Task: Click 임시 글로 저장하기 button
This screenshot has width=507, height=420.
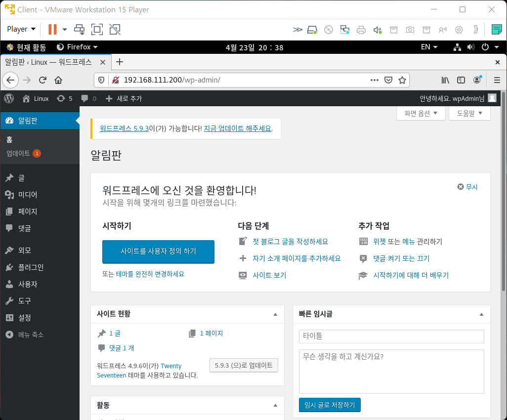Action: (330, 405)
